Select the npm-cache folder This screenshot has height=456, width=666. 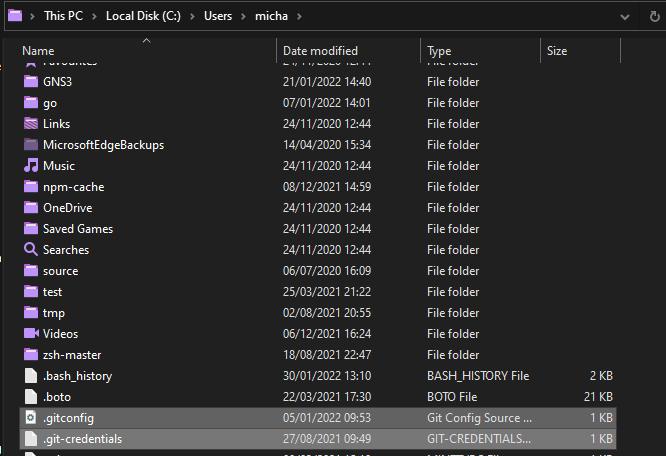(73, 187)
